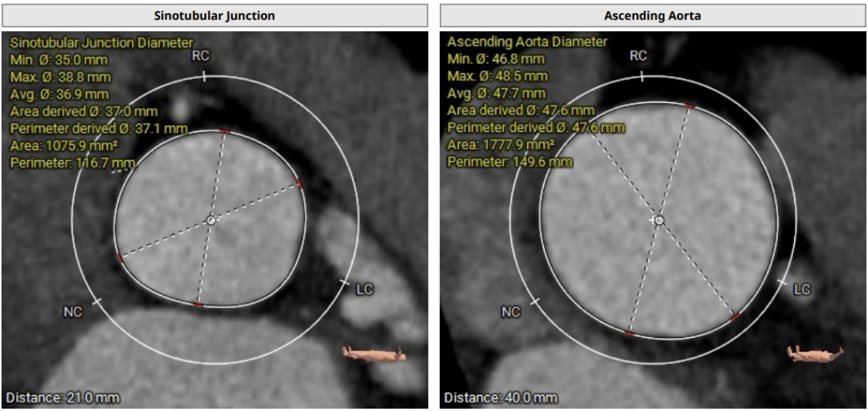Screen dimensions: 868x411
Task: Click the Ascending Aorta Area 1777.9 mm² readout
Action: 501,145
